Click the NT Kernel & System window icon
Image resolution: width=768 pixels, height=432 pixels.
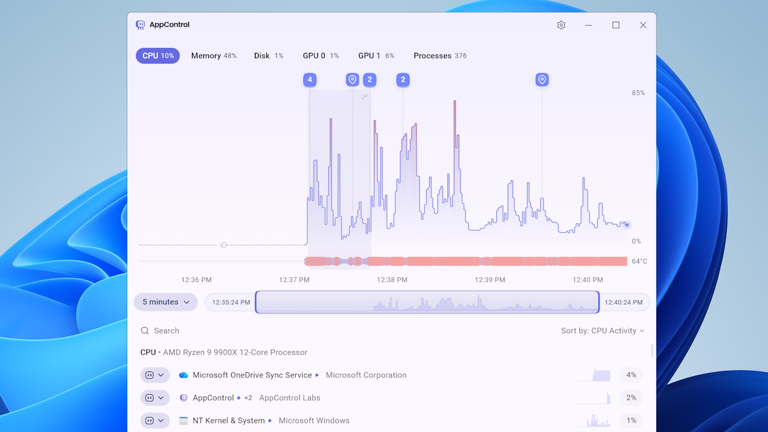[183, 420]
